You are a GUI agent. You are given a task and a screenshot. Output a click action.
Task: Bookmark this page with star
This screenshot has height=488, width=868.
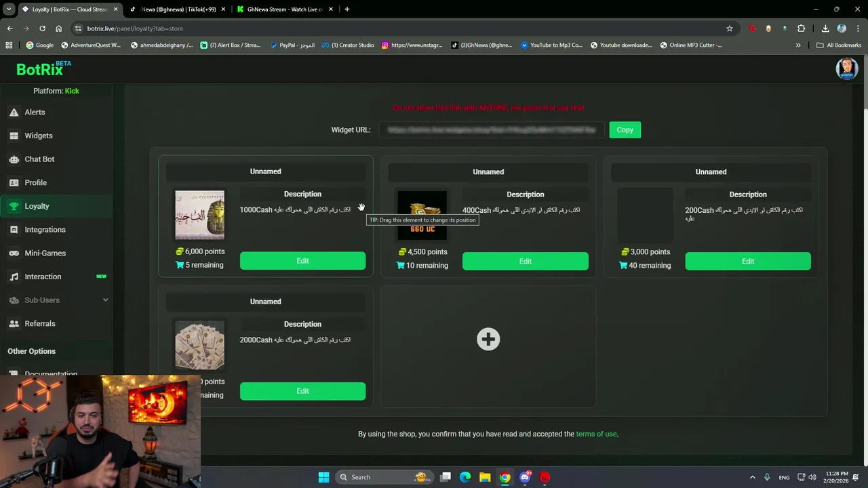click(730, 28)
